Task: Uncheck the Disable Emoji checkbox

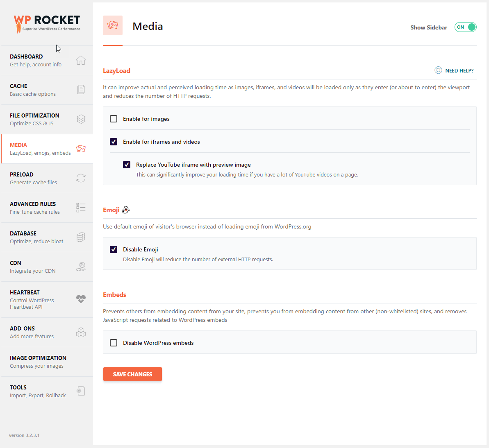Action: click(x=114, y=249)
